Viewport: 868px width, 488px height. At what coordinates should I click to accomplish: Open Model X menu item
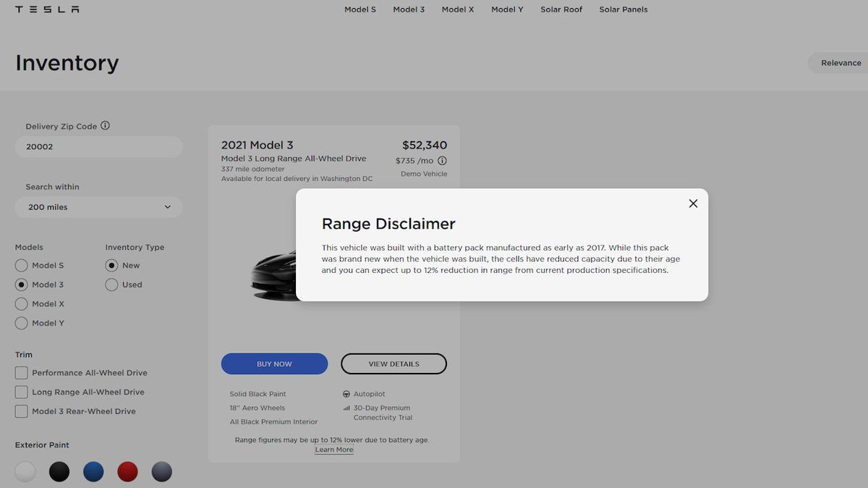(458, 9)
